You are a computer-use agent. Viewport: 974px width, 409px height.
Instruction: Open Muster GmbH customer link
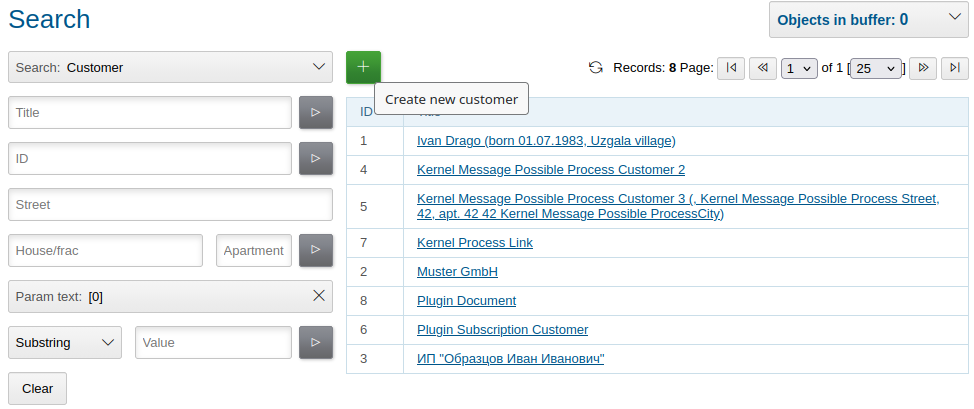click(x=457, y=272)
